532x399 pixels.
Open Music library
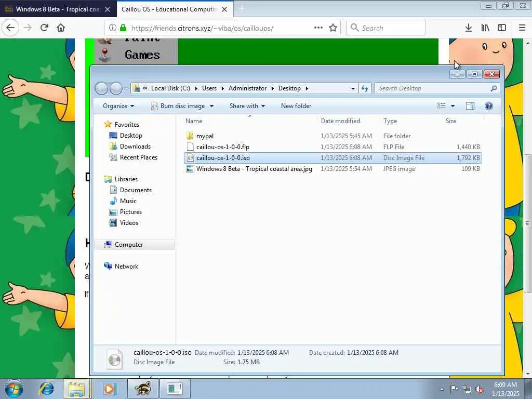(128, 201)
